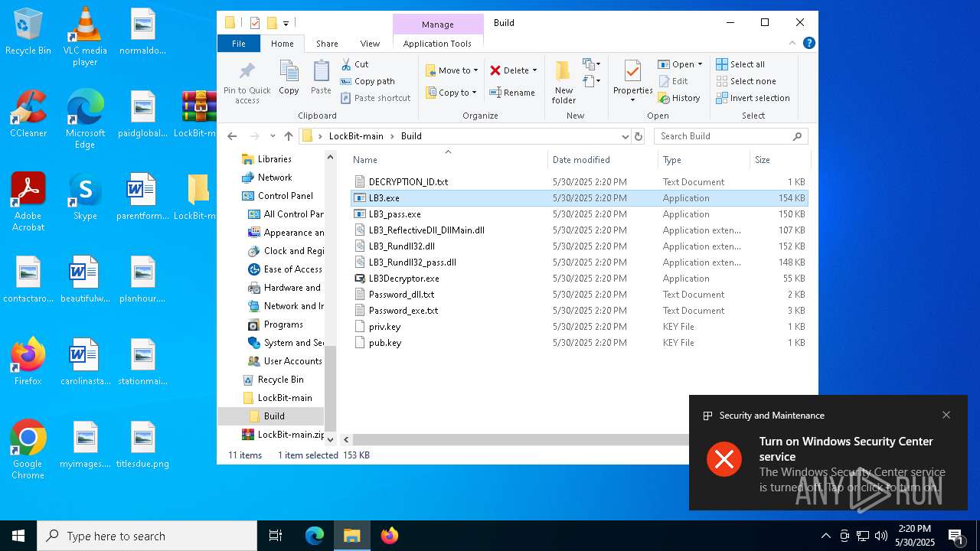Click the Copy ribbon icon
980x551 pixels.
[x=289, y=78]
